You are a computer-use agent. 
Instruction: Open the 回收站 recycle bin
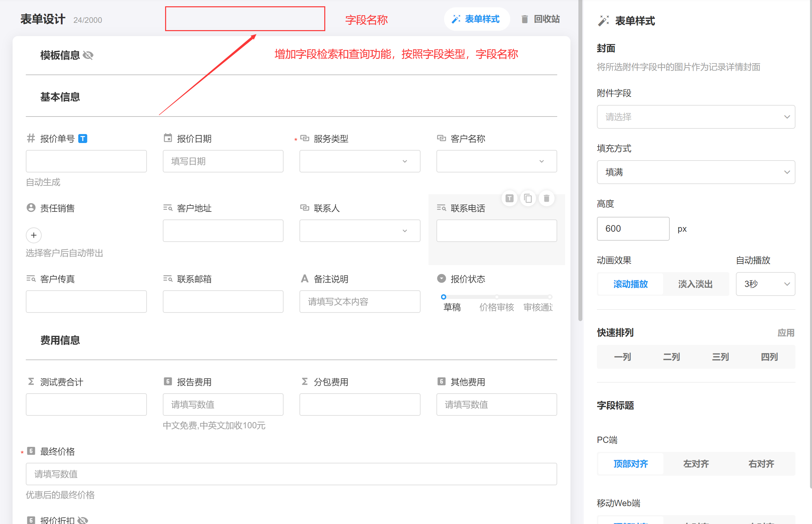pyautogui.click(x=541, y=19)
